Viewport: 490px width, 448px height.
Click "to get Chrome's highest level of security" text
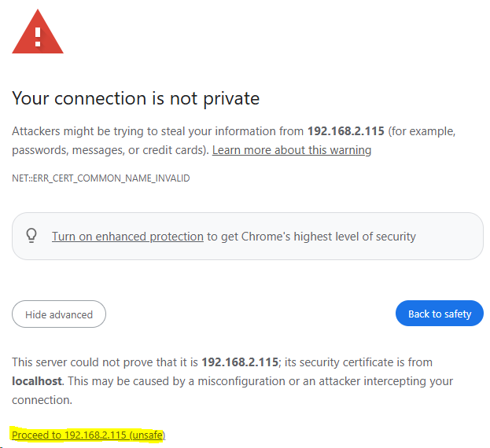pyautogui.click(x=311, y=236)
